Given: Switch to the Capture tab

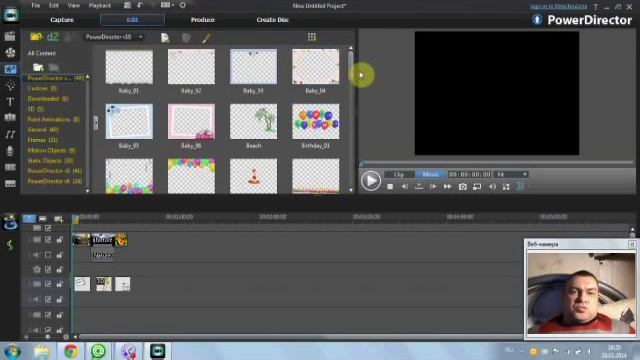Looking at the screenshot, I should point(62,20).
